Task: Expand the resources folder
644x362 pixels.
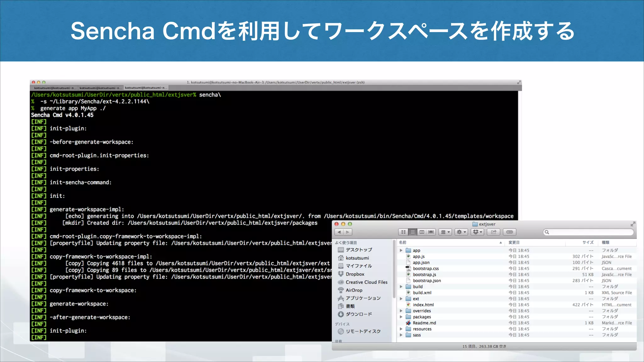Action: pyautogui.click(x=401, y=329)
